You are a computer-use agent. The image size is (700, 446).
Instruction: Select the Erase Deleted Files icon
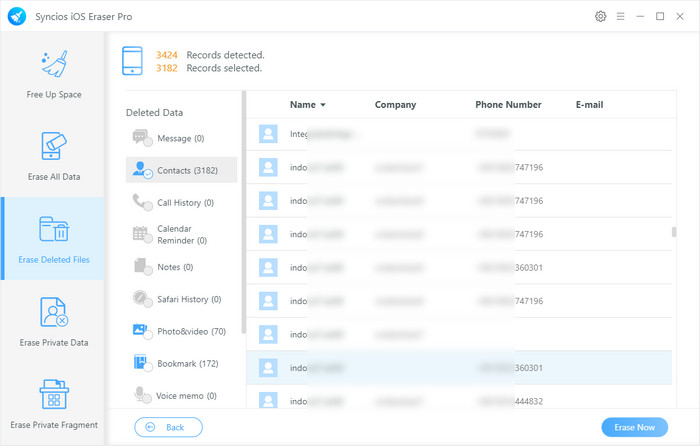coord(54,229)
